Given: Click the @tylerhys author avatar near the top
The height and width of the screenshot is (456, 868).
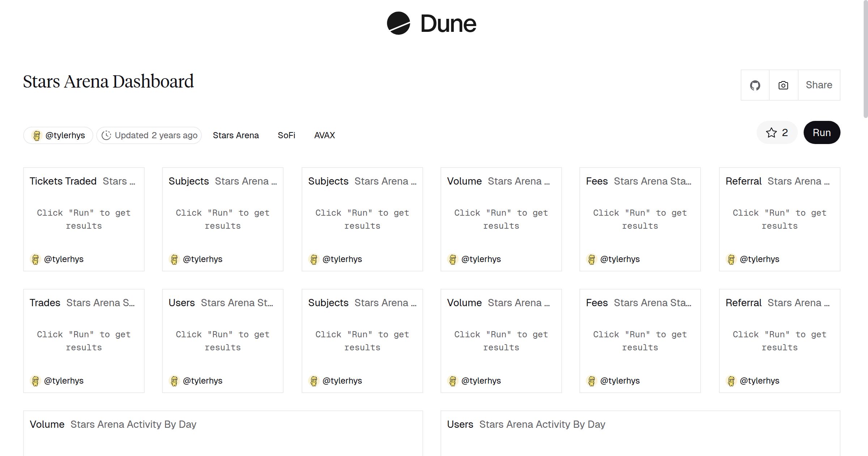Looking at the screenshot, I should point(37,135).
